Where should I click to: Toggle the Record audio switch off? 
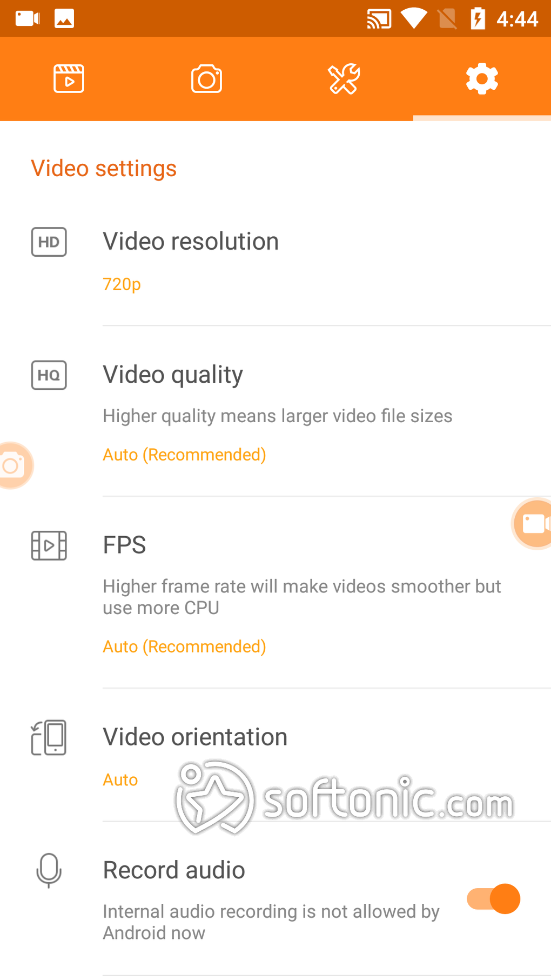(493, 899)
